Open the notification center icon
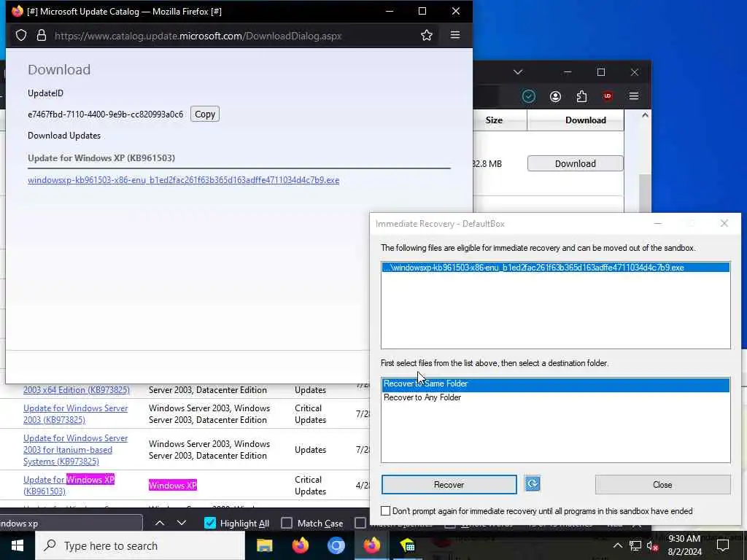Viewport: 747px width, 560px height. pos(723,545)
